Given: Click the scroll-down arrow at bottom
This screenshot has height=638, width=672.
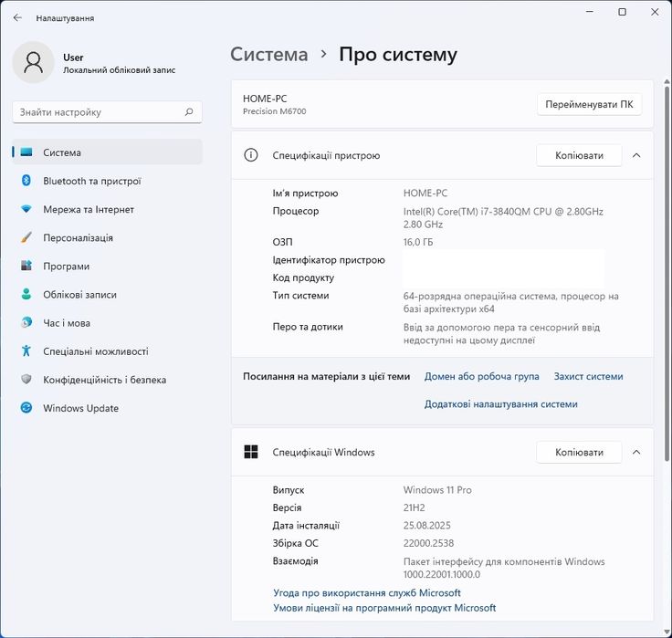Looking at the screenshot, I should (667, 631).
